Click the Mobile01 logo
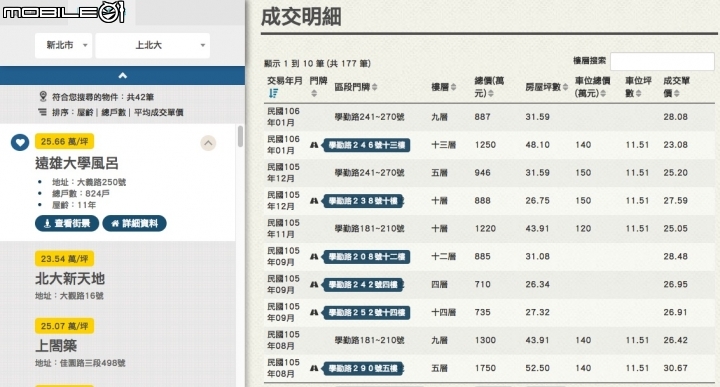This screenshot has height=387, width=720. click(63, 12)
